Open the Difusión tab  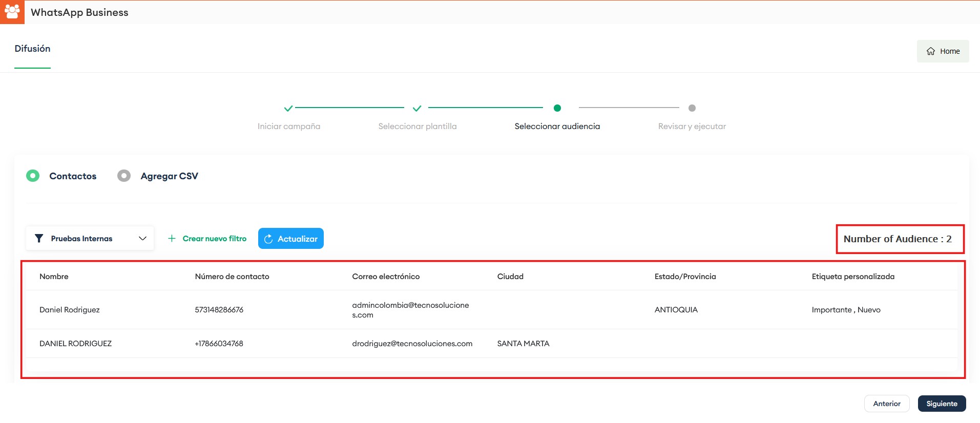click(32, 49)
